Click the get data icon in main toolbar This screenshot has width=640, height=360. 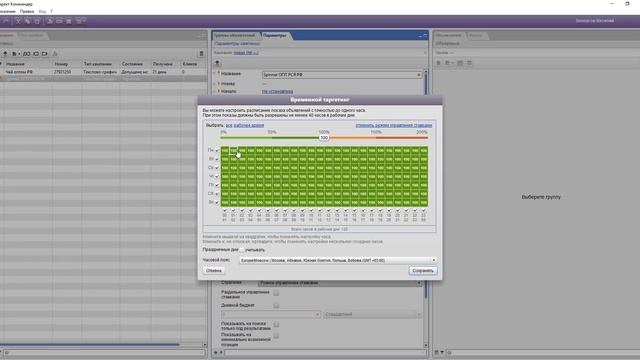50,21
